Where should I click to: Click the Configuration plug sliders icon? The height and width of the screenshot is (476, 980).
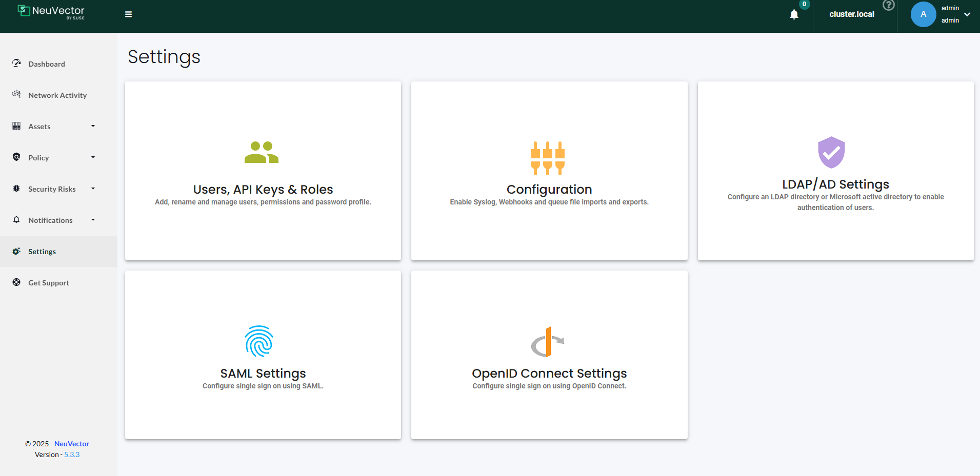point(548,158)
